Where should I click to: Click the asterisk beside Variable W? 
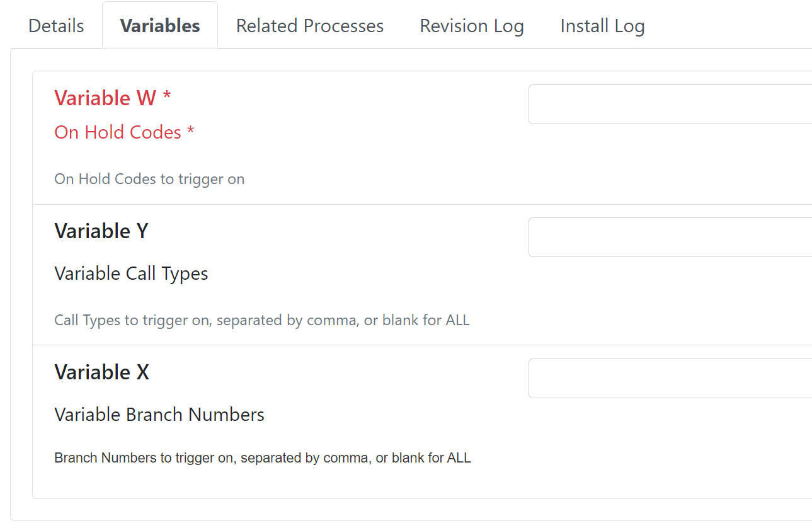coord(167,96)
